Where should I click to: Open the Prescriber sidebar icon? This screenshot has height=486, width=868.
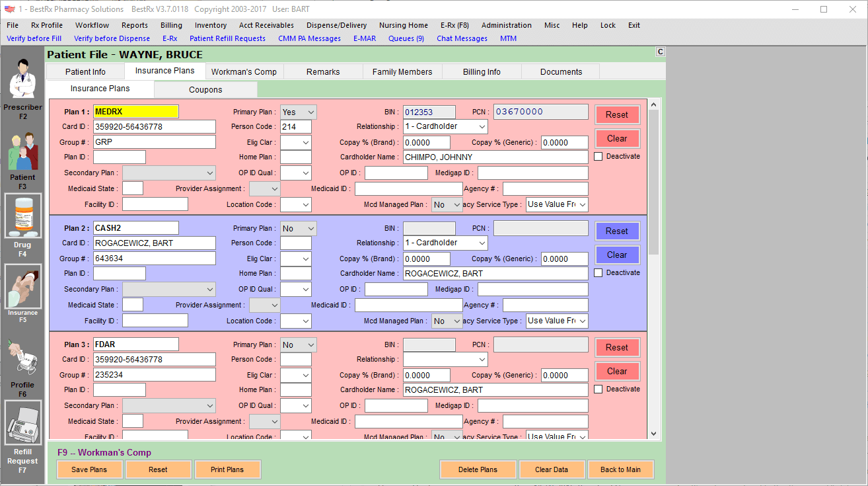(22, 79)
